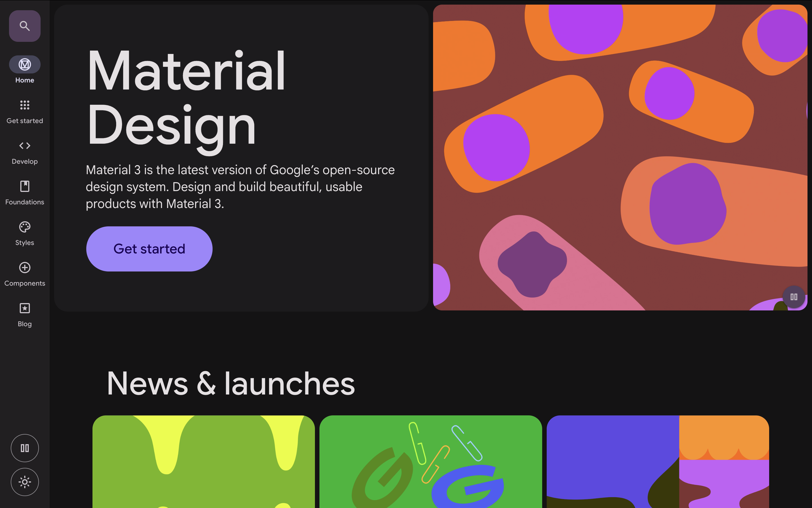Click the Material Design heading
Viewport: 812px width, 508px height.
click(186, 98)
